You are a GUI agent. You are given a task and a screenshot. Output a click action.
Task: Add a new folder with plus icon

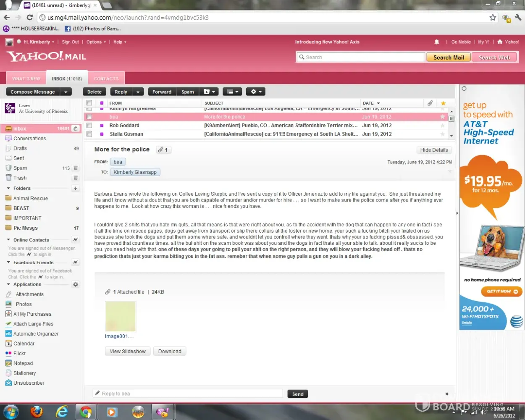click(x=76, y=188)
